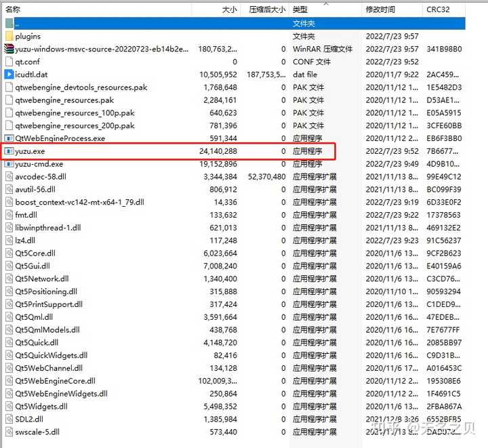The width and height of the screenshot is (488, 448).
Task: Click the libwinpthread-1.dll file icon
Action: coord(9,228)
